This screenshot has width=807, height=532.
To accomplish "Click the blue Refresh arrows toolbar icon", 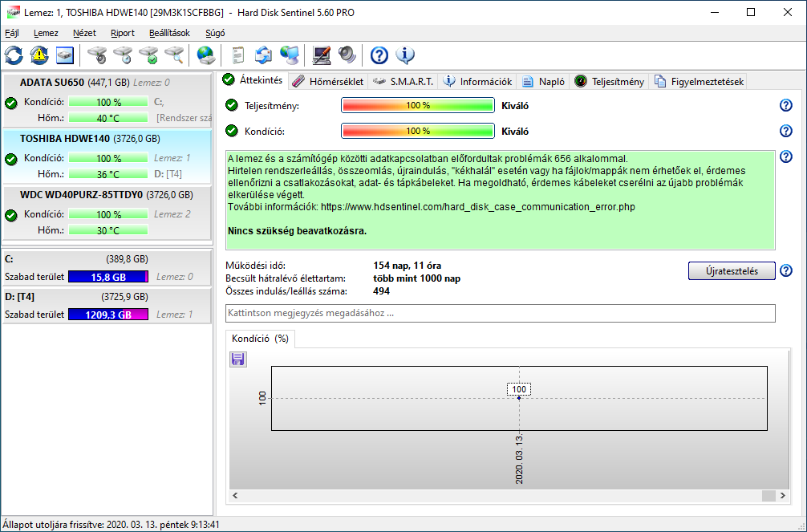I will click(14, 55).
